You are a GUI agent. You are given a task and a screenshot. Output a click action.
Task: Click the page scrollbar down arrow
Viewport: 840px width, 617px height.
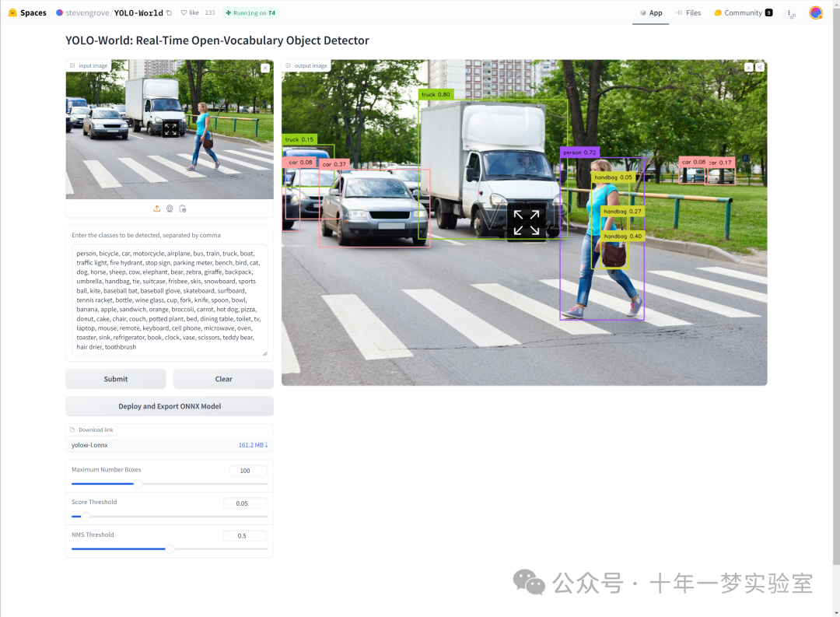836,613
